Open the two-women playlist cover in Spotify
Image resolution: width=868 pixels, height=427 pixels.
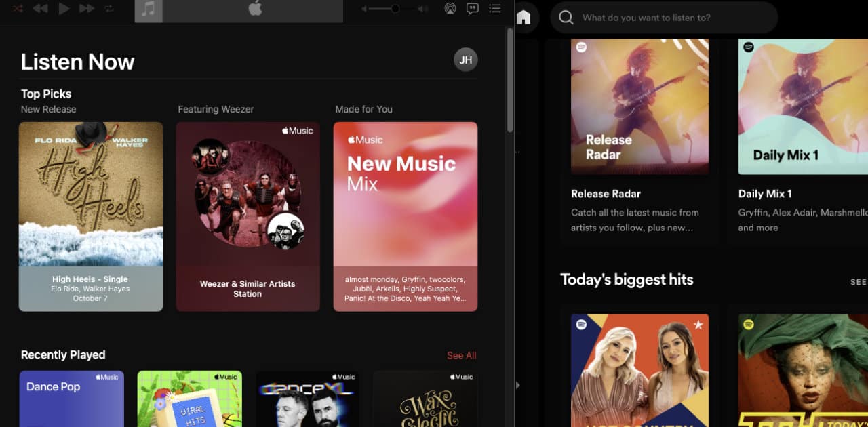[x=640, y=370]
